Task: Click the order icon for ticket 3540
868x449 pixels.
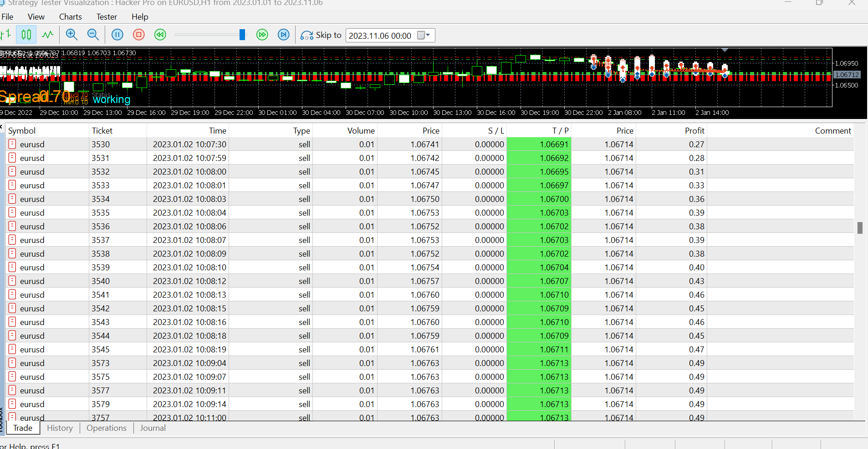Action: click(x=12, y=281)
